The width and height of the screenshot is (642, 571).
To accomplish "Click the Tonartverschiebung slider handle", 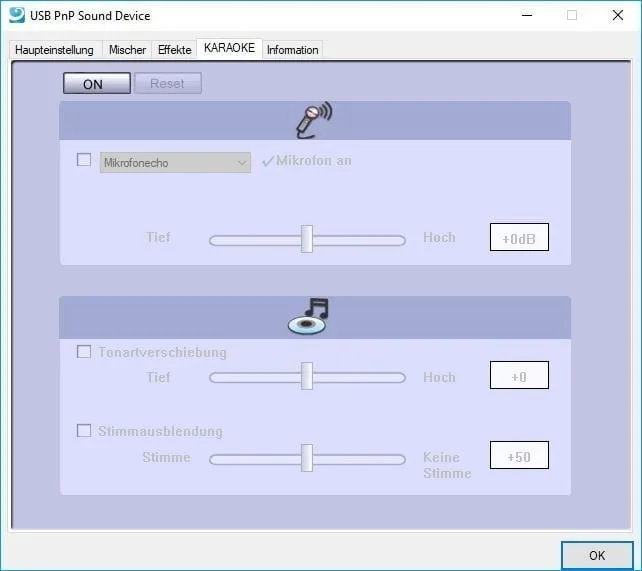I will [307, 376].
